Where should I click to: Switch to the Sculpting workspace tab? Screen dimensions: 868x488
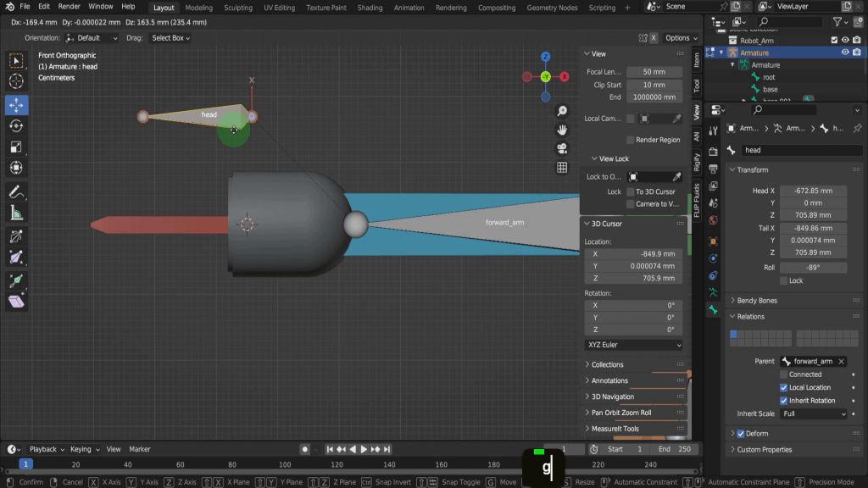[237, 8]
